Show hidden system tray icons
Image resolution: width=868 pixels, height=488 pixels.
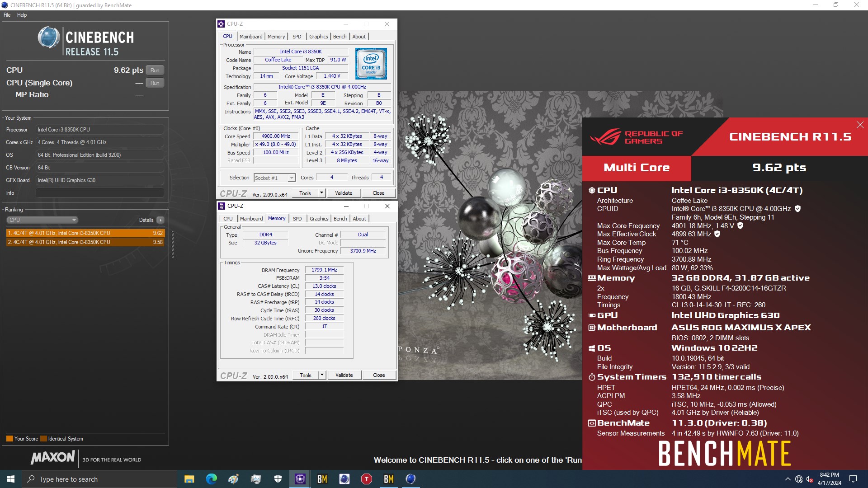point(788,479)
